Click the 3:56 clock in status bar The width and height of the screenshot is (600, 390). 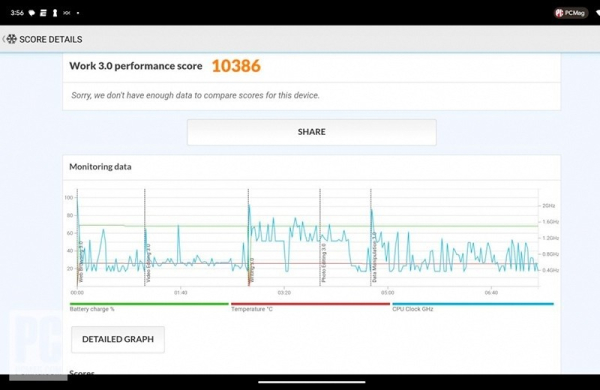(17, 13)
